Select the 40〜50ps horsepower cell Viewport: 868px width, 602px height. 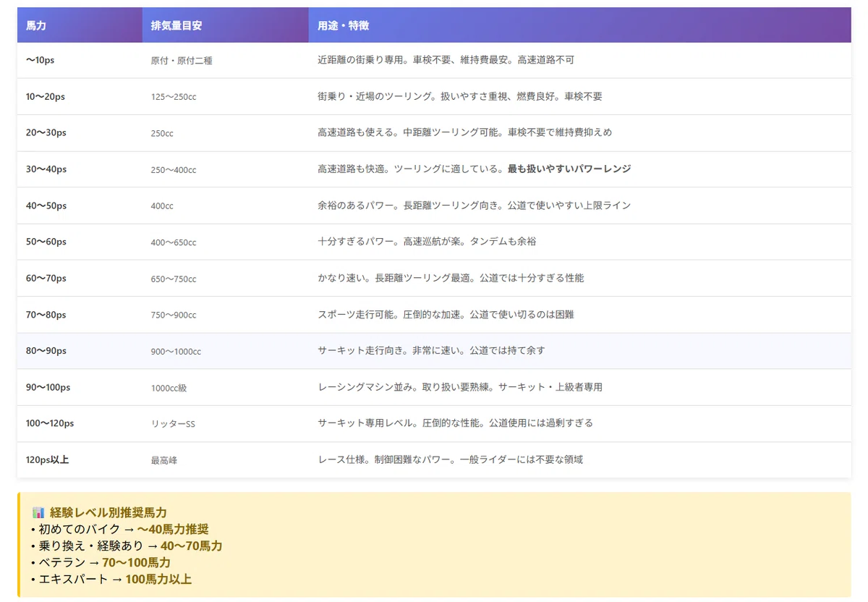80,206
